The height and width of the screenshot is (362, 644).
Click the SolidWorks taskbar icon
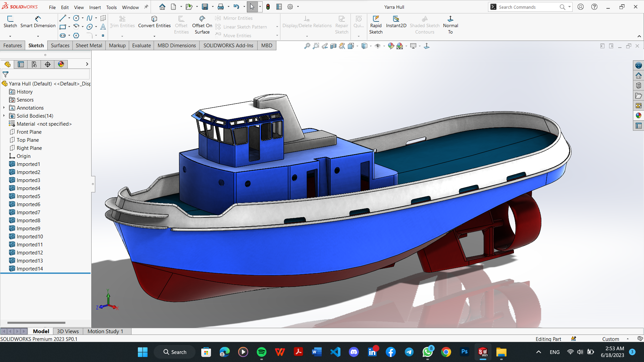[x=483, y=352]
